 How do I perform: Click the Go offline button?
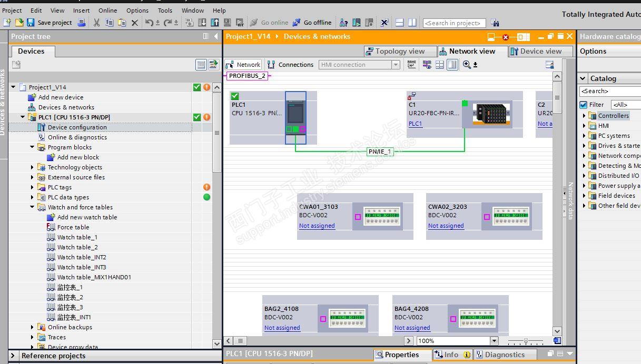click(312, 23)
